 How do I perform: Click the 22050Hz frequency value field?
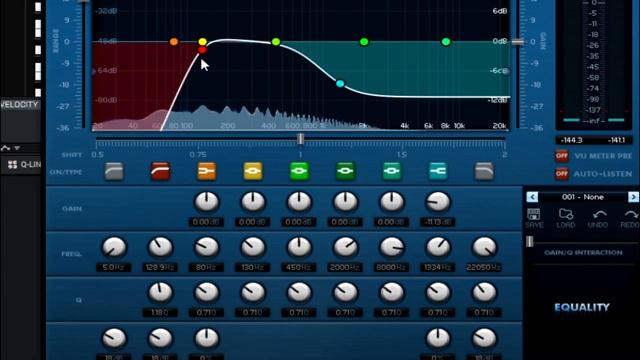pos(484,267)
